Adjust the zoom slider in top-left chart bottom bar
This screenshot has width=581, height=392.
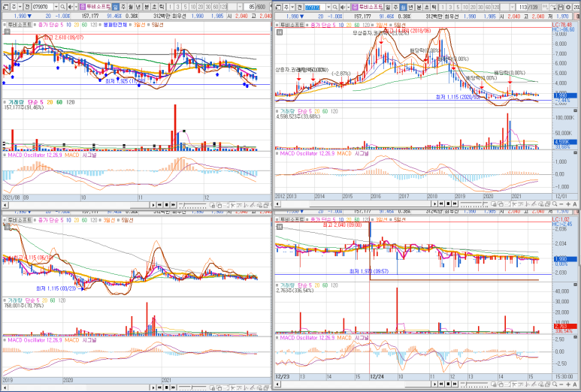coord(192,205)
